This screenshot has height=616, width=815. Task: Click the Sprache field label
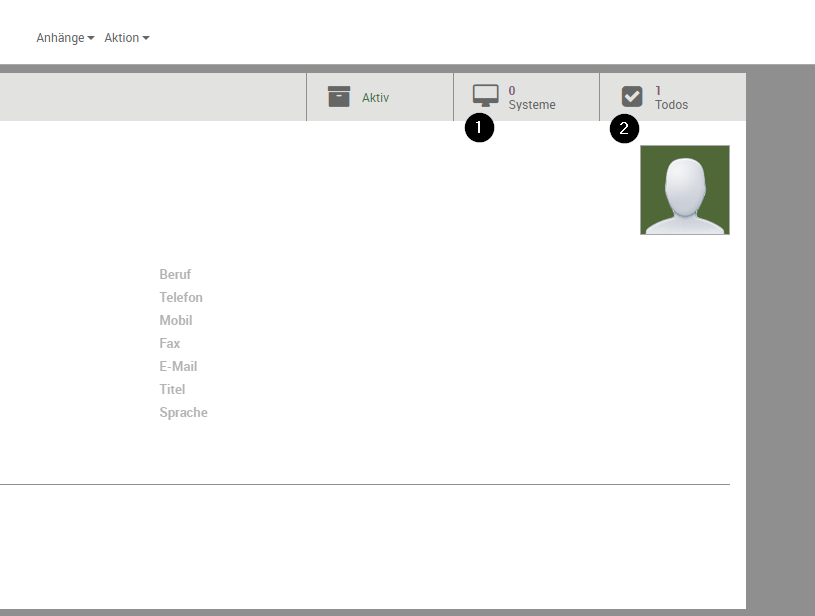point(183,413)
